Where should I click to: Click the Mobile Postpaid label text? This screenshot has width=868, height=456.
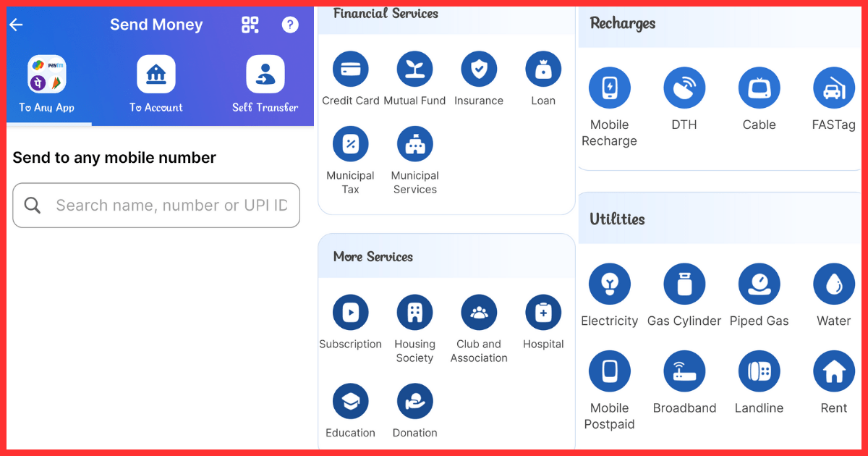(610, 416)
